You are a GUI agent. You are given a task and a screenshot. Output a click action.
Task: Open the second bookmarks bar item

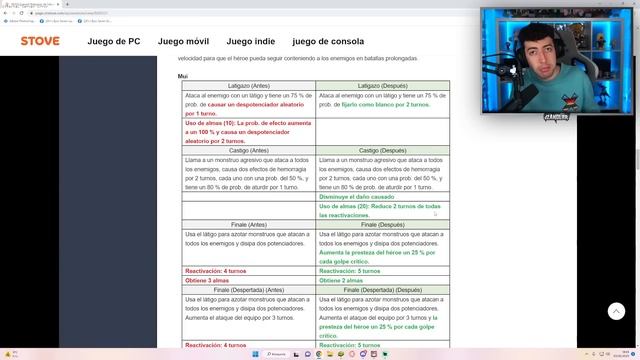56,21
